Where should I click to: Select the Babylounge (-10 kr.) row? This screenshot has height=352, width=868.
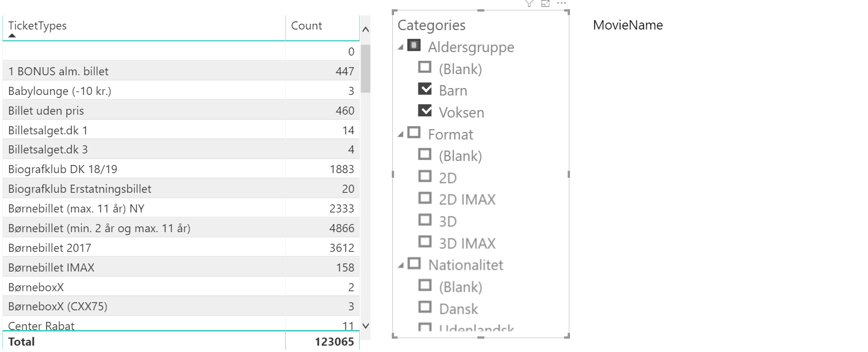pyautogui.click(x=181, y=91)
